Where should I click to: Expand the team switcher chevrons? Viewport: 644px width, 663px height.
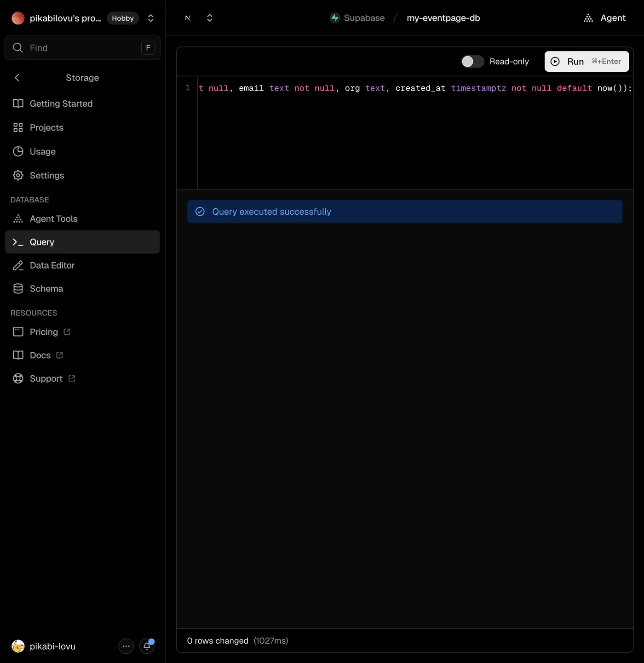coord(150,18)
